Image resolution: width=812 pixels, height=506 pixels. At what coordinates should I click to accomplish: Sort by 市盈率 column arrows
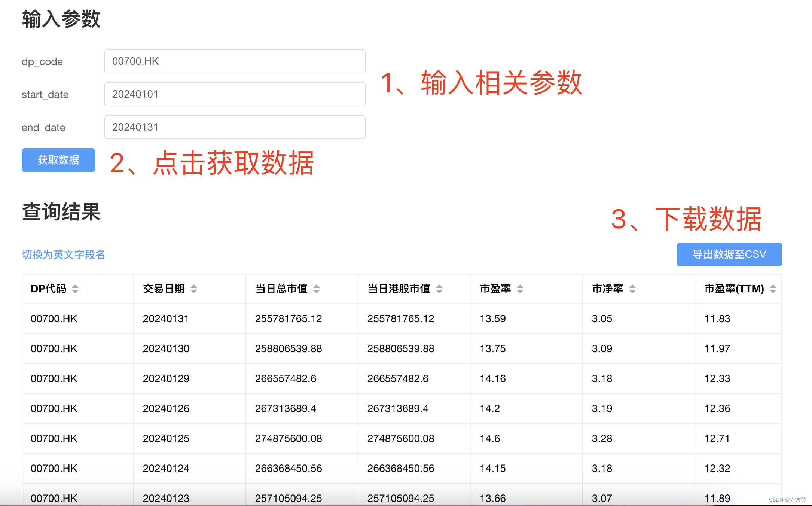(520, 289)
